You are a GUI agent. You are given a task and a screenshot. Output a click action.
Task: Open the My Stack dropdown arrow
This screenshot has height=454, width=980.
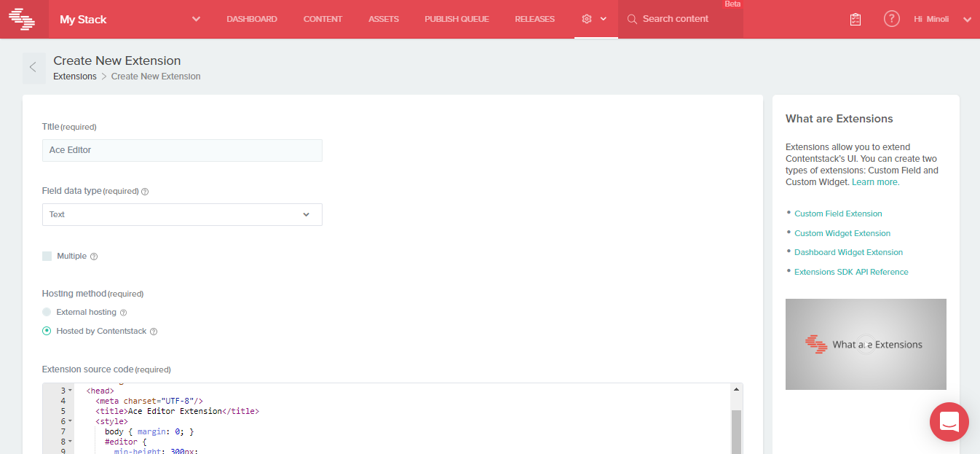[x=196, y=19]
